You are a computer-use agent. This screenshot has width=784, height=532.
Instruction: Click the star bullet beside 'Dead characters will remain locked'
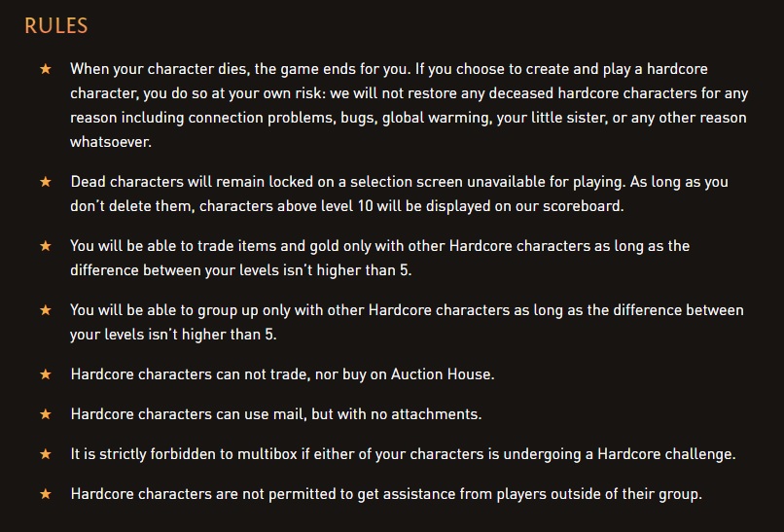click(x=46, y=182)
